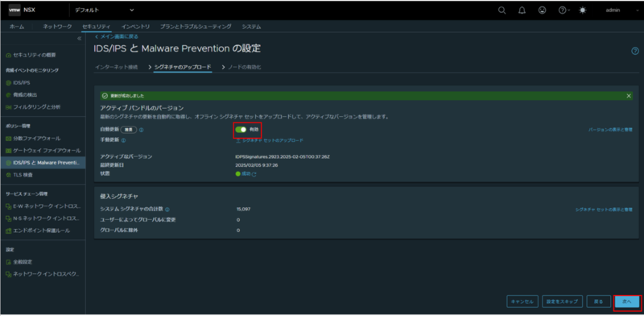
Task: Open バージョンの表示と管理 link
Action: (x=610, y=130)
